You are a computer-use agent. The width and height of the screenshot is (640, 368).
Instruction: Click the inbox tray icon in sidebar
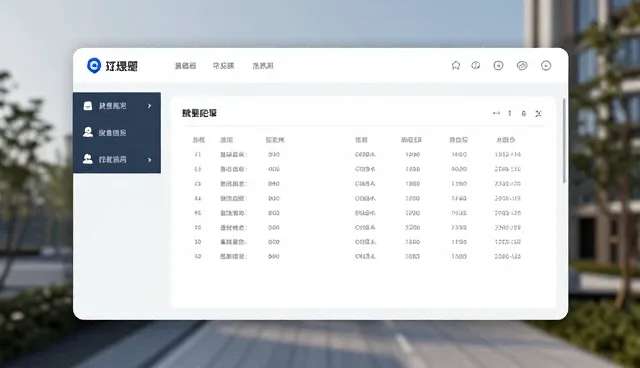coord(88,106)
